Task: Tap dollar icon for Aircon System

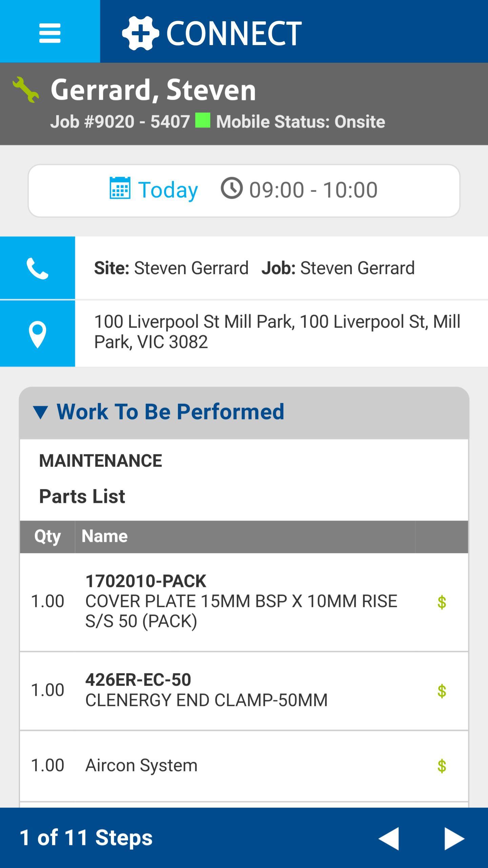Action: pos(442,766)
